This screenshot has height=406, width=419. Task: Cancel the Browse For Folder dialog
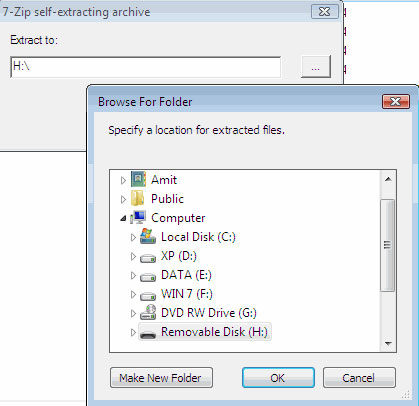(359, 378)
